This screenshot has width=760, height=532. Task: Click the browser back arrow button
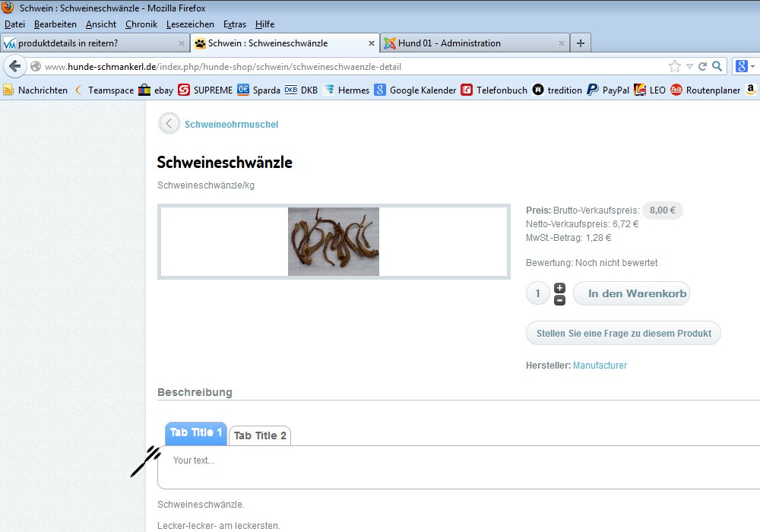(14, 66)
